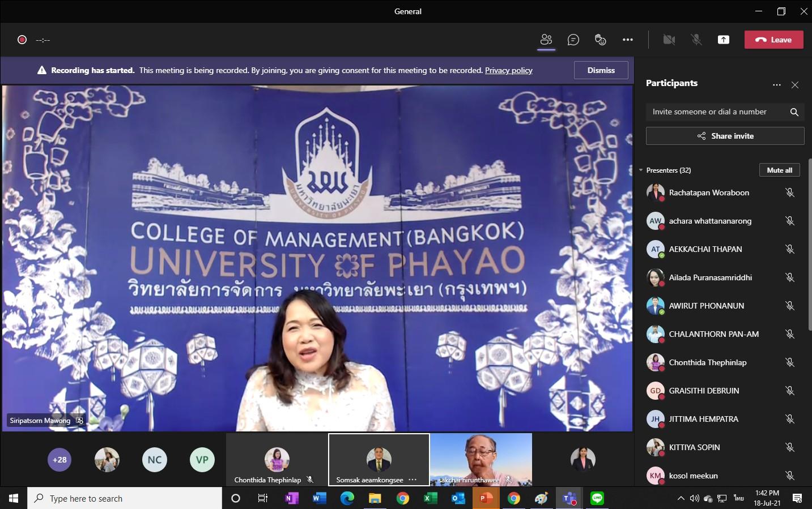Toggle the camera on
This screenshot has height=509, width=812.
coord(669,40)
